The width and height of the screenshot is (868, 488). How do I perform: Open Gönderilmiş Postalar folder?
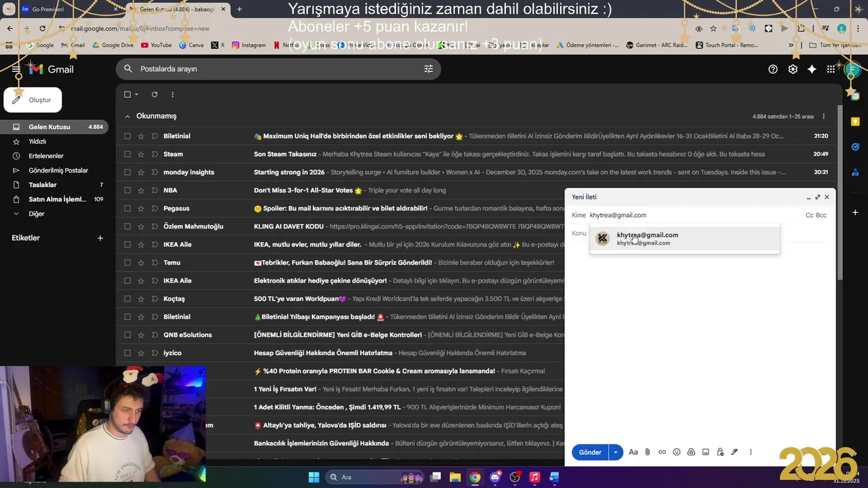point(54,170)
